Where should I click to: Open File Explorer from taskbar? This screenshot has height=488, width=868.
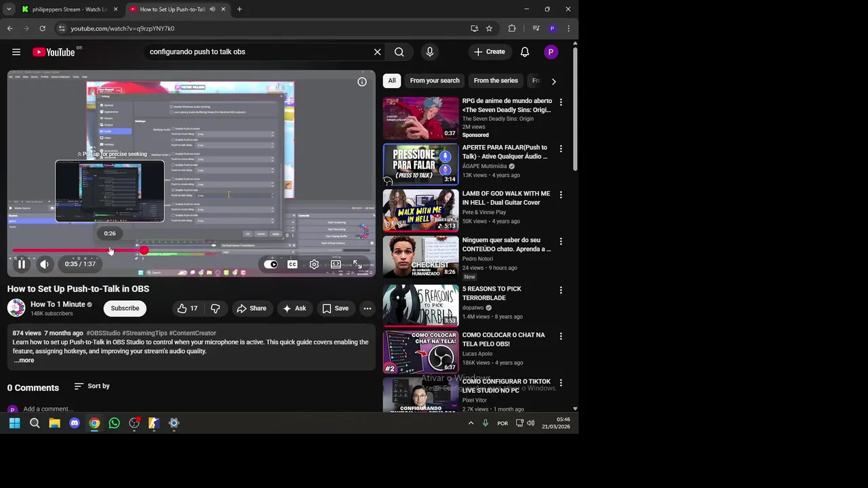pyautogui.click(x=55, y=424)
